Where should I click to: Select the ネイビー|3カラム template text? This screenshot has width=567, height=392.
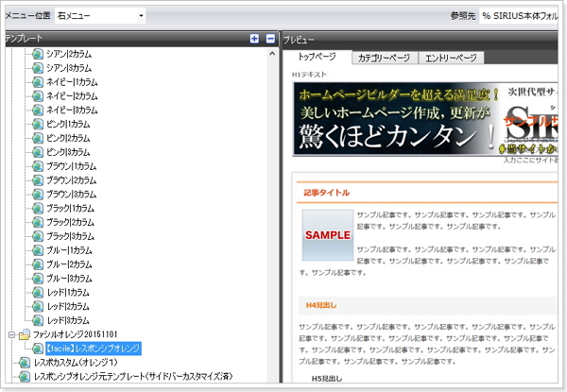pos(72,111)
